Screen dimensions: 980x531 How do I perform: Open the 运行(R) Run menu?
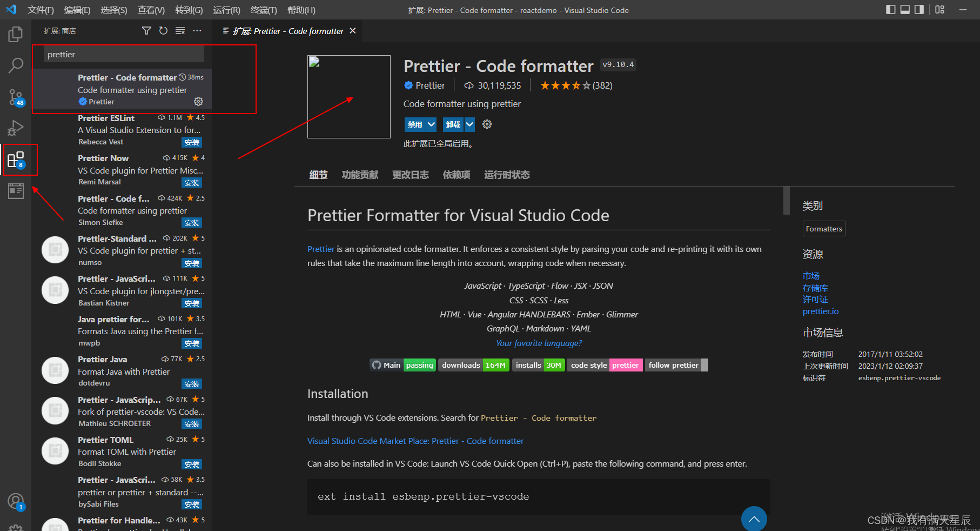tap(227, 10)
